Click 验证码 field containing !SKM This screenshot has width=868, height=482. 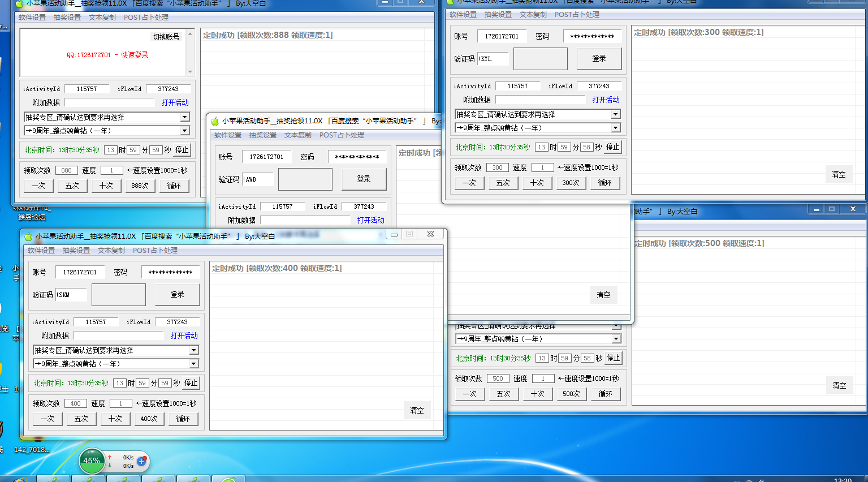tap(71, 295)
